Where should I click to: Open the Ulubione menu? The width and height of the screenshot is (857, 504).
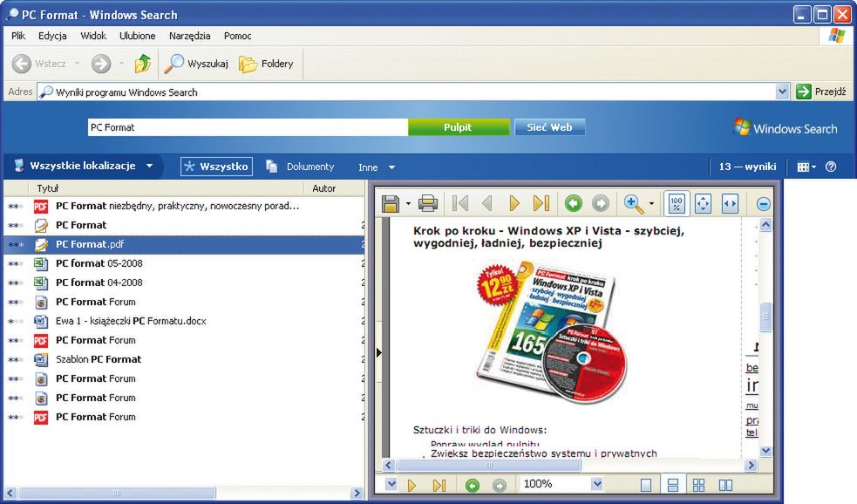point(137,36)
